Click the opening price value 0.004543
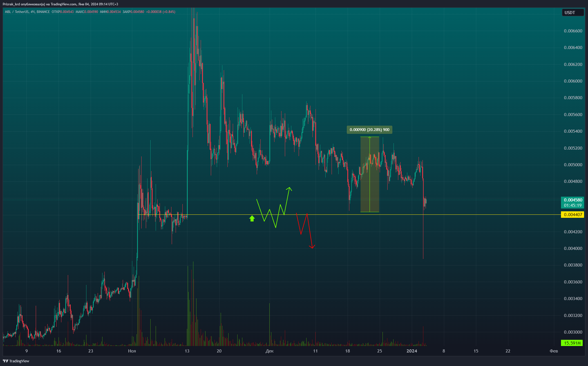 click(67, 12)
